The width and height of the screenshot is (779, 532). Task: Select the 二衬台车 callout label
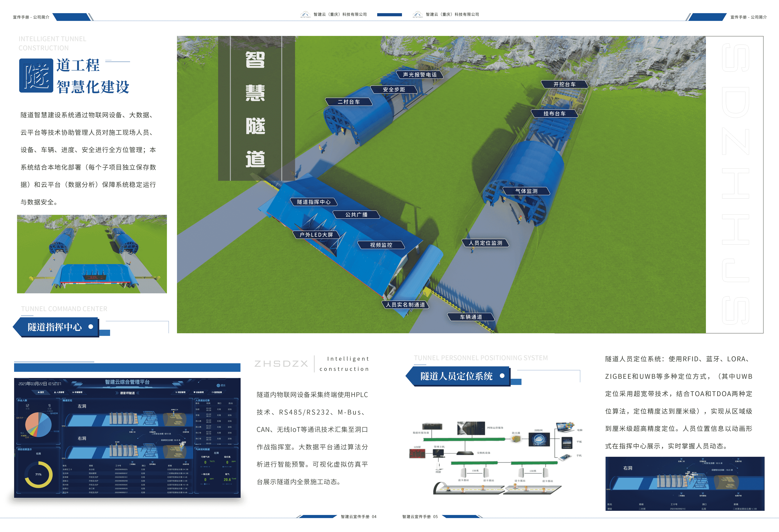[349, 102]
